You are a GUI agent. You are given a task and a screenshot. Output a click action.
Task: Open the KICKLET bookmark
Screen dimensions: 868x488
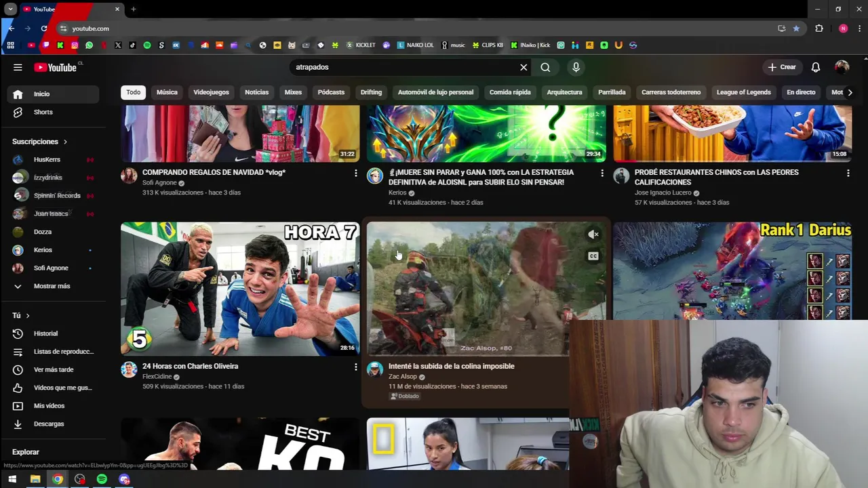361,45
